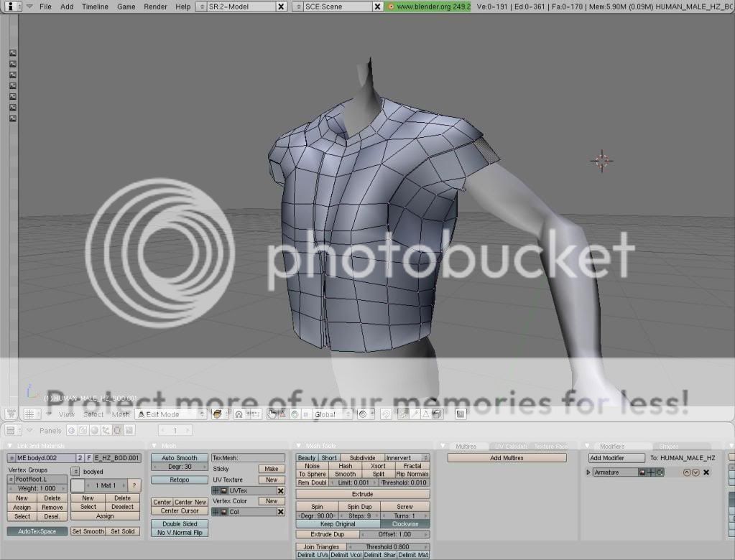Click the Set Smooth button

88,531
